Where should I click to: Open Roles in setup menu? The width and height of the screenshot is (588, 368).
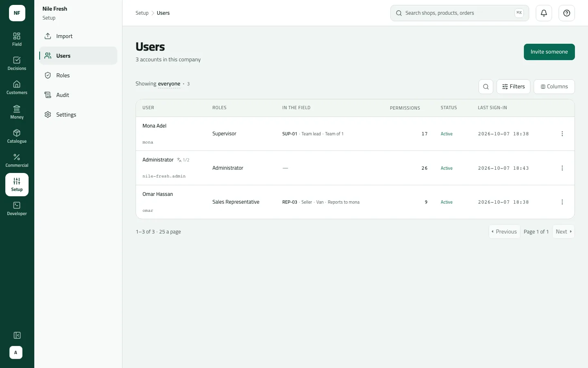click(78, 75)
